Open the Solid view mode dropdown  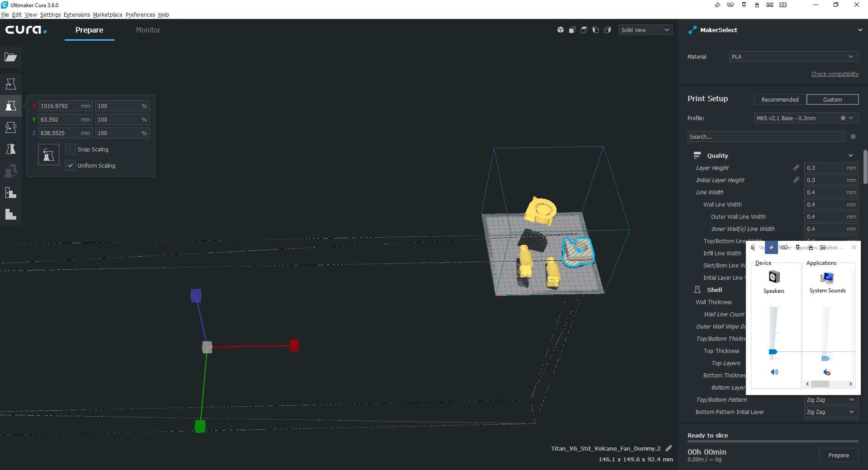click(x=645, y=30)
